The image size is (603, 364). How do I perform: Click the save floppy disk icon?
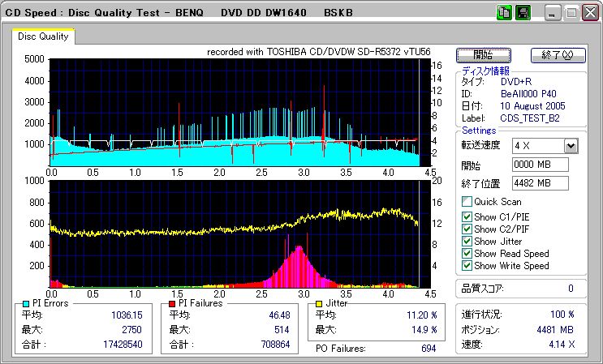click(523, 13)
